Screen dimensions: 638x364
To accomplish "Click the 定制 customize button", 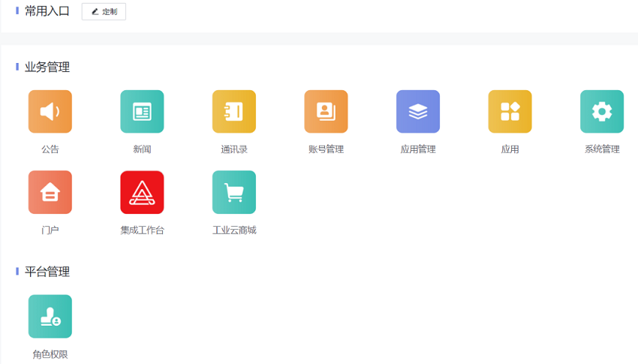I will coord(104,11).
